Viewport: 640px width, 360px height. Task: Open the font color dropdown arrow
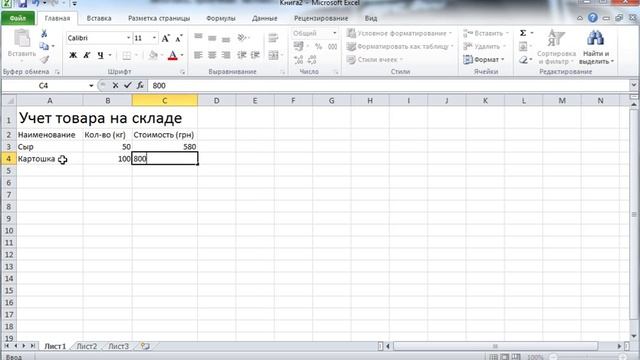[182, 55]
